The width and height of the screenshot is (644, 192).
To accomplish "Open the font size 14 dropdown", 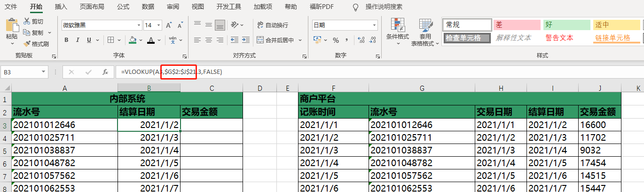I will click(159, 25).
